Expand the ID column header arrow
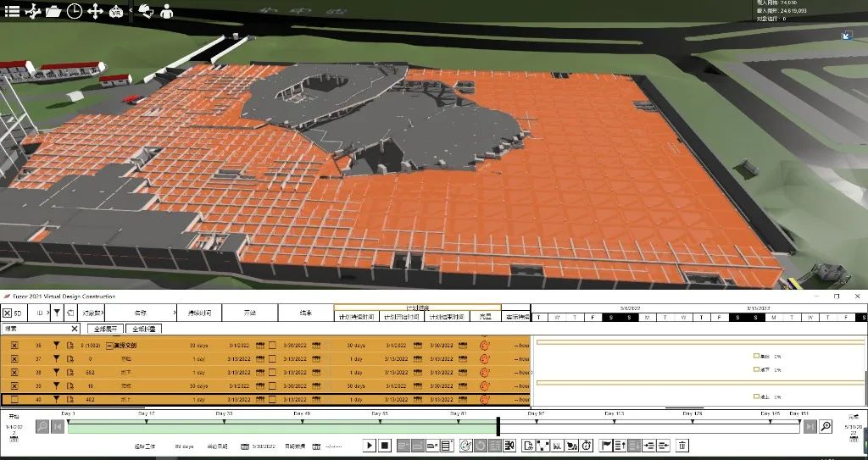Viewport: 868px width, 460px height. [48, 313]
